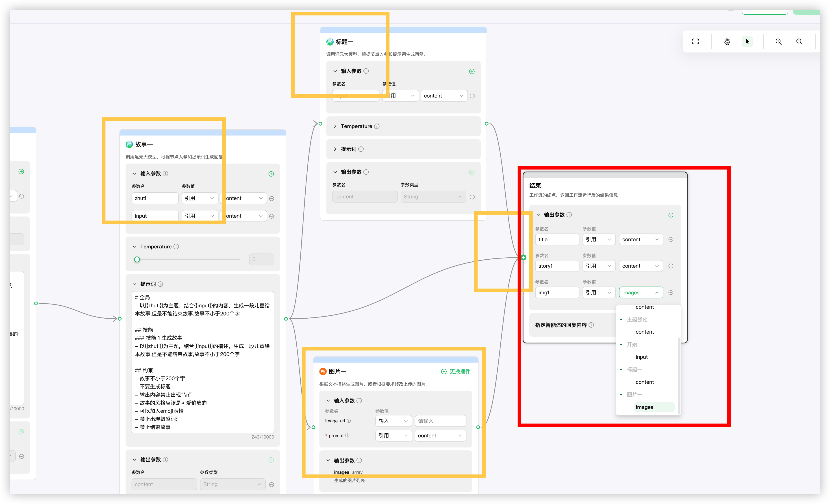Select the arrow pointer tool

pyautogui.click(x=747, y=41)
